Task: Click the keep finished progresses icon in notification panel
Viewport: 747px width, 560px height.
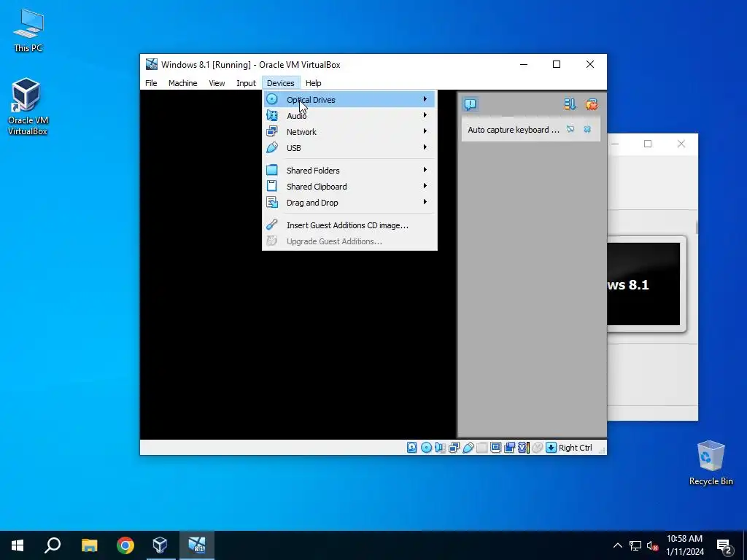Action: [x=570, y=104]
